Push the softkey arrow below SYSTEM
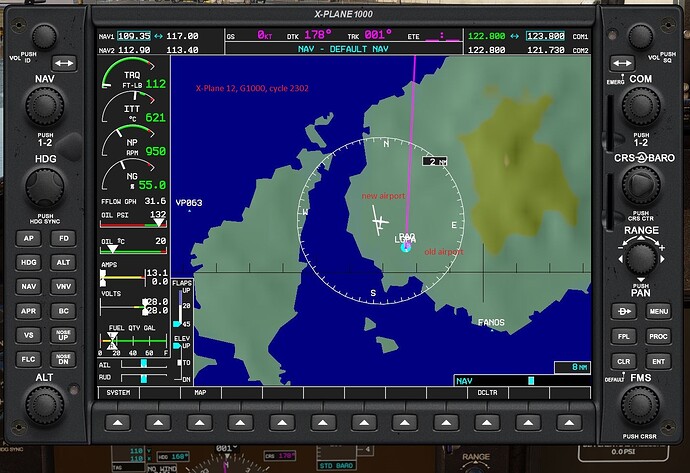 tap(117, 423)
